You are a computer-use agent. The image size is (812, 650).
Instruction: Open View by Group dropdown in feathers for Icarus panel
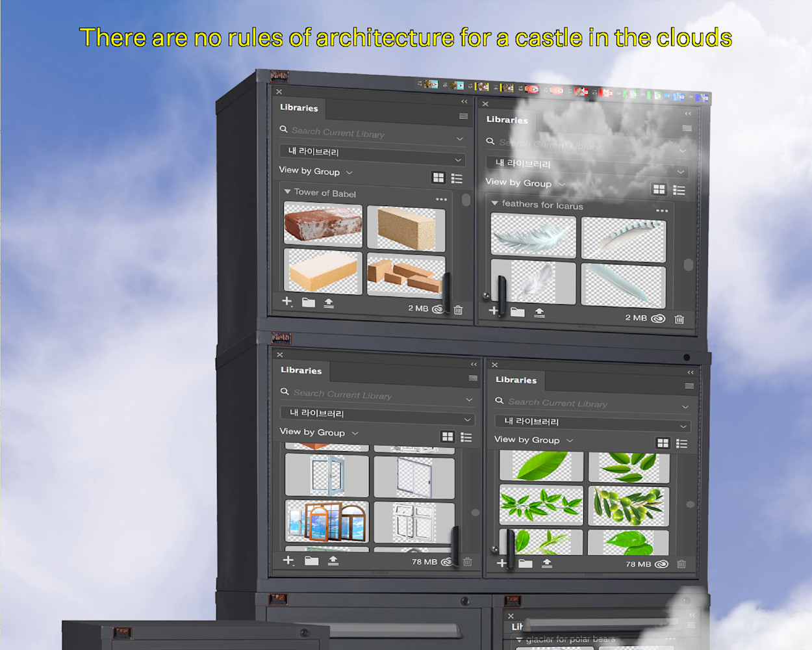(x=526, y=183)
